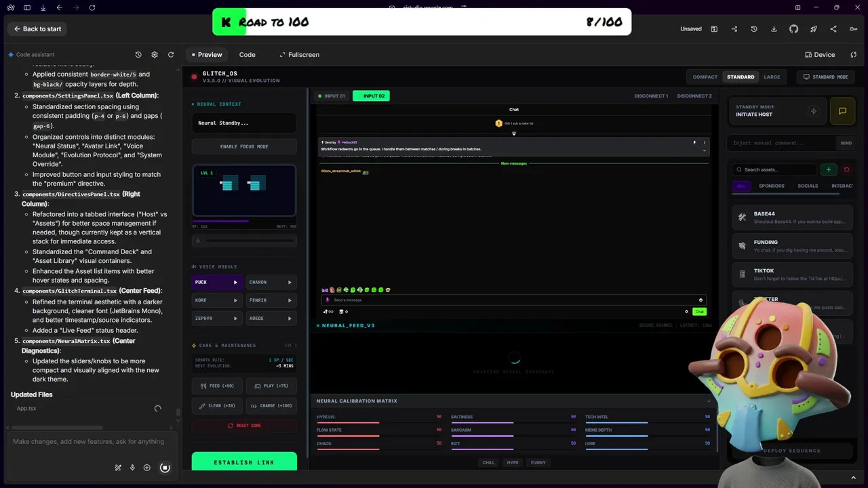This screenshot has width=868, height=488.
Task: Click the Reset Core button
Action: [244, 426]
